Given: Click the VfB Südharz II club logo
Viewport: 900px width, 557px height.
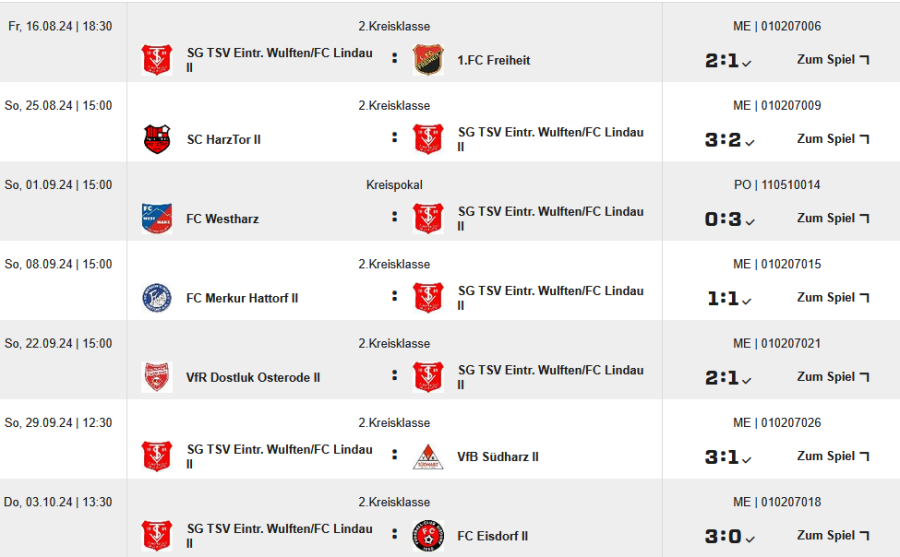Looking at the screenshot, I should coord(428,457).
